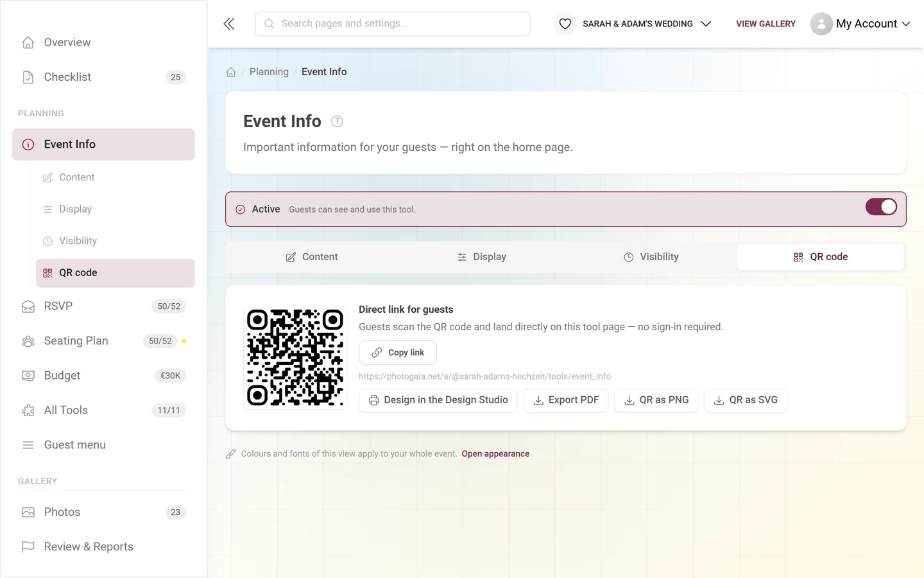
Task: Click the Photos image icon
Action: (28, 512)
